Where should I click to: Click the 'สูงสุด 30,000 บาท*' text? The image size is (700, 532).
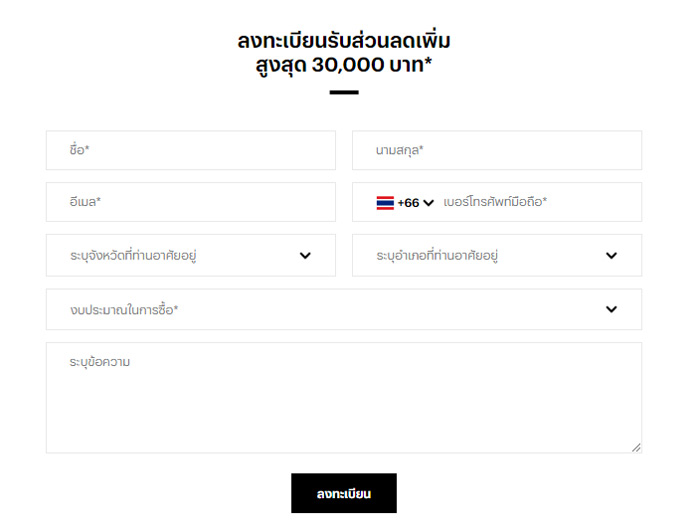pos(343,67)
